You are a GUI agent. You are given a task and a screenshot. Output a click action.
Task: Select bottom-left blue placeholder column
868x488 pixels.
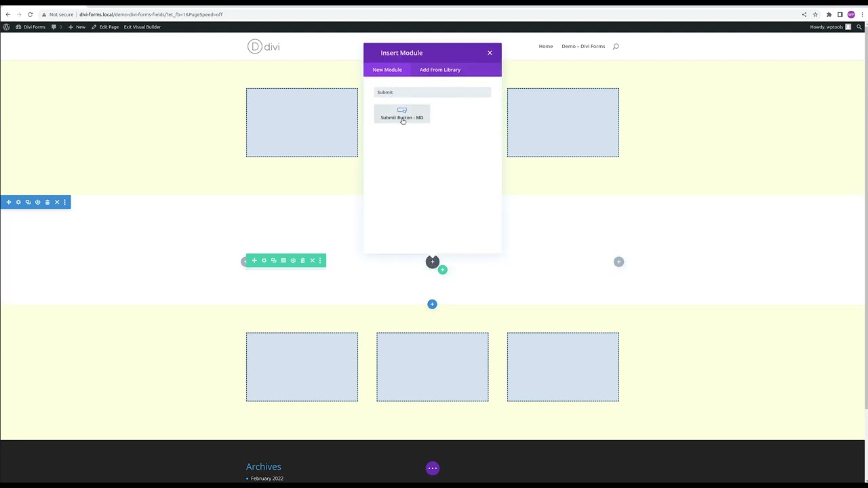302,367
